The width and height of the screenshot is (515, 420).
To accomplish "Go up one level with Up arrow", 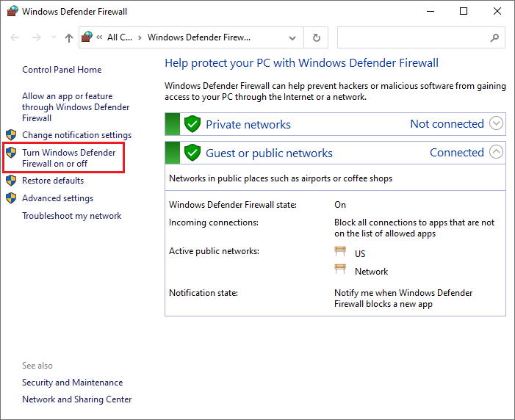I will pos(69,37).
